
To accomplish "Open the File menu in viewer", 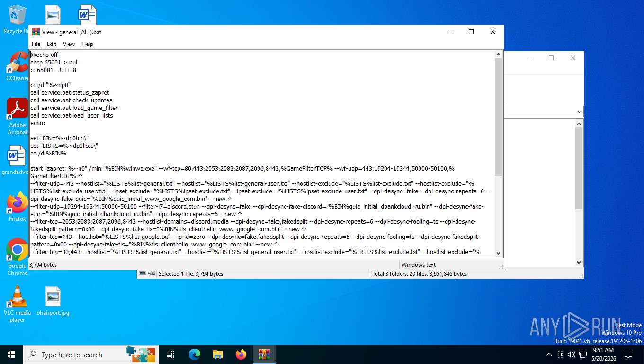I will click(36, 44).
